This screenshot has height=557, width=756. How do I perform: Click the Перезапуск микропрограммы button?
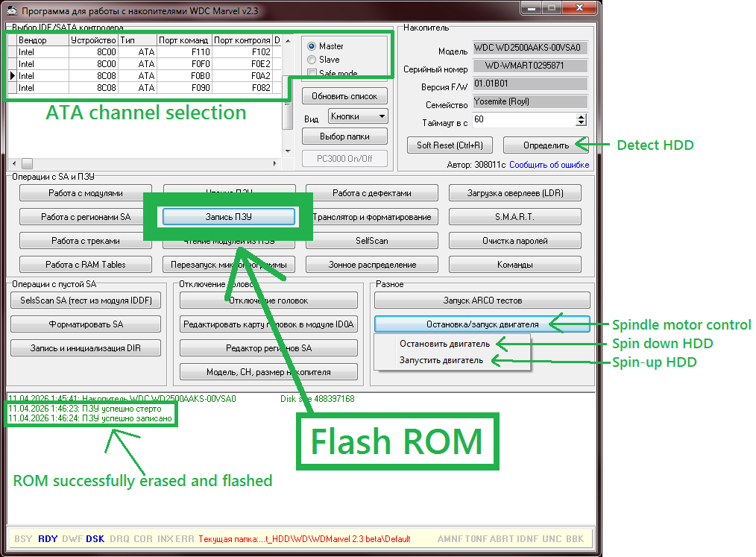tap(229, 265)
